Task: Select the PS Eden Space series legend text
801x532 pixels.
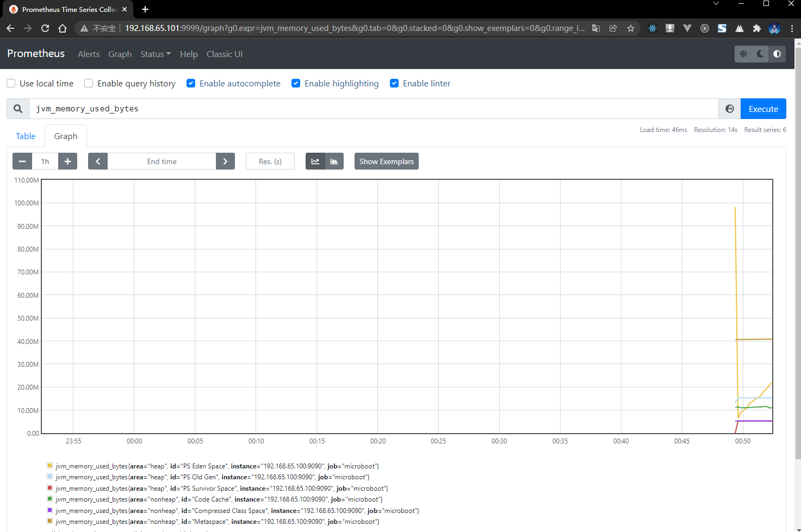Action: click(218, 466)
